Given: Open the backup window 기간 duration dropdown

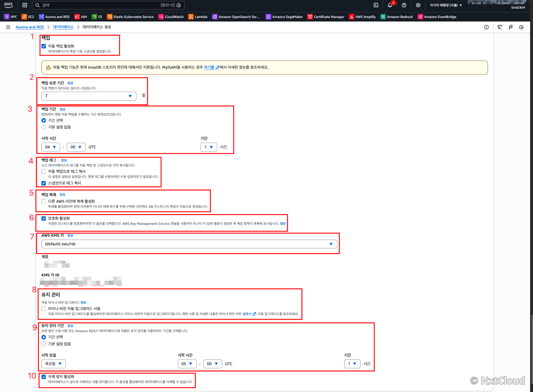Looking at the screenshot, I should click(x=209, y=147).
